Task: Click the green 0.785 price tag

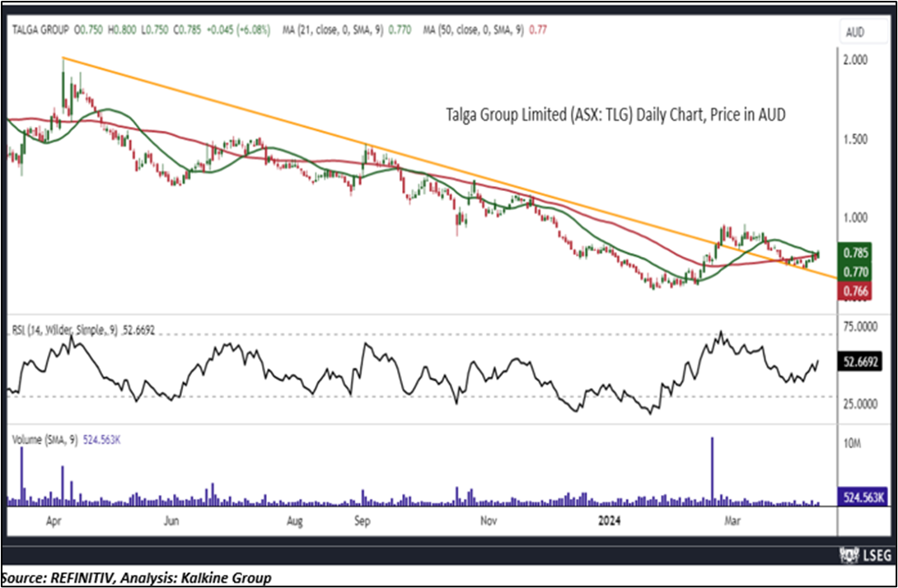Action: coord(856,253)
